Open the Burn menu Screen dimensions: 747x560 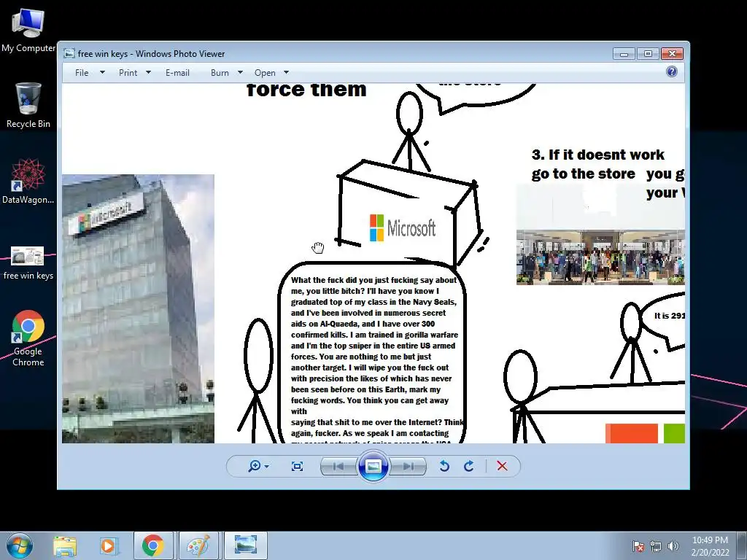[x=220, y=73]
